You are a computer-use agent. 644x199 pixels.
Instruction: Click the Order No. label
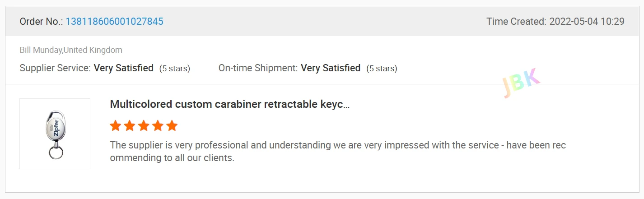pyautogui.click(x=41, y=21)
